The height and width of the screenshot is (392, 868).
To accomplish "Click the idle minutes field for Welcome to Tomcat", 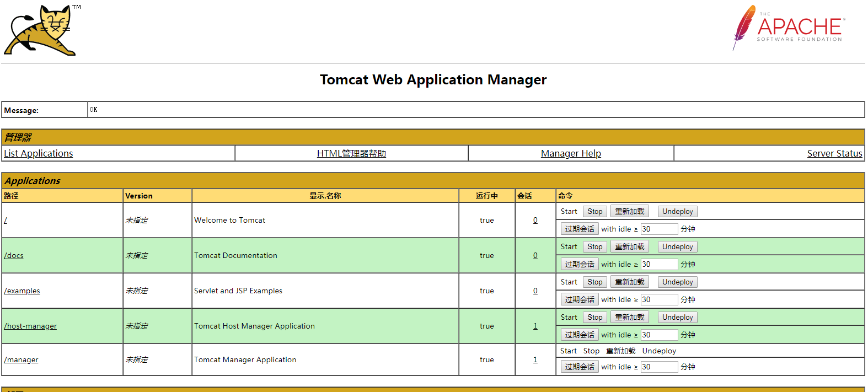I will point(659,229).
